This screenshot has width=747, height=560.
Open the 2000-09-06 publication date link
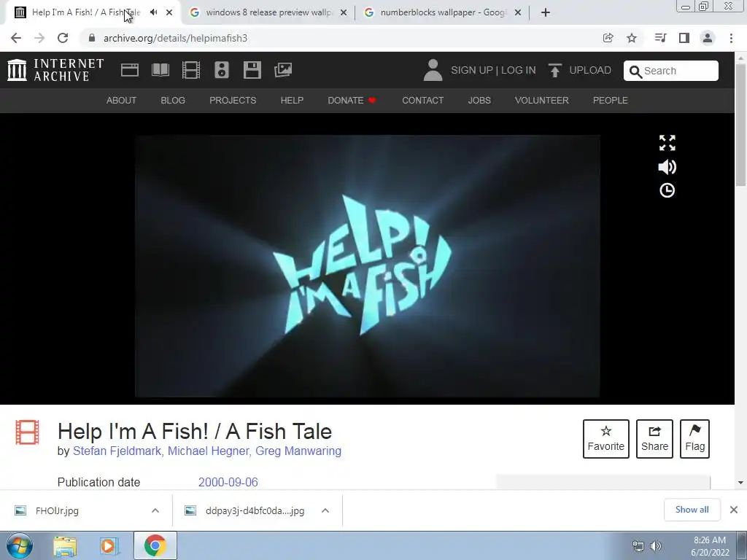point(228,483)
